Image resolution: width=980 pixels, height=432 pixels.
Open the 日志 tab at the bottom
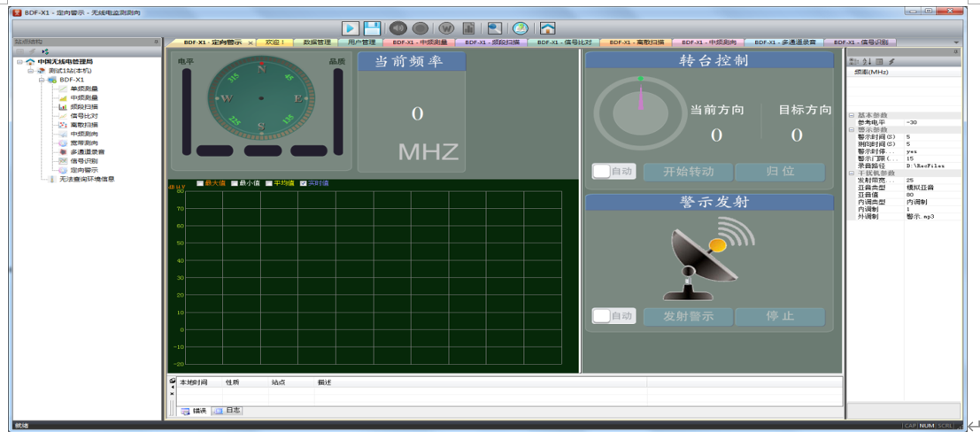(x=228, y=411)
